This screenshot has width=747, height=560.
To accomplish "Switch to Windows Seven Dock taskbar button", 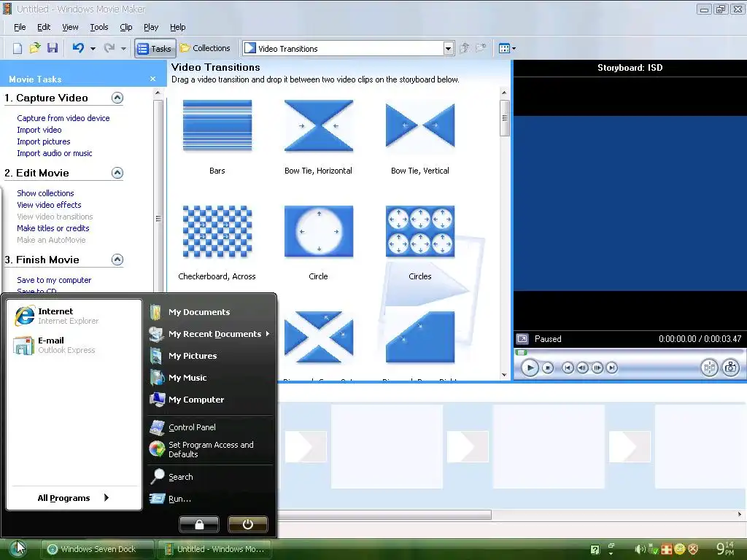I will coord(98,549).
